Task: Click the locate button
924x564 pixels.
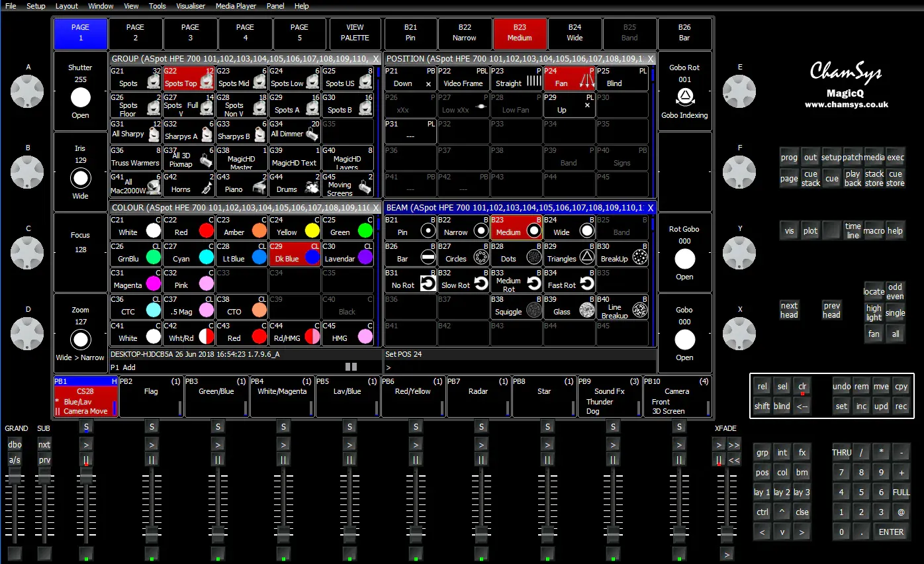Action: click(x=874, y=291)
